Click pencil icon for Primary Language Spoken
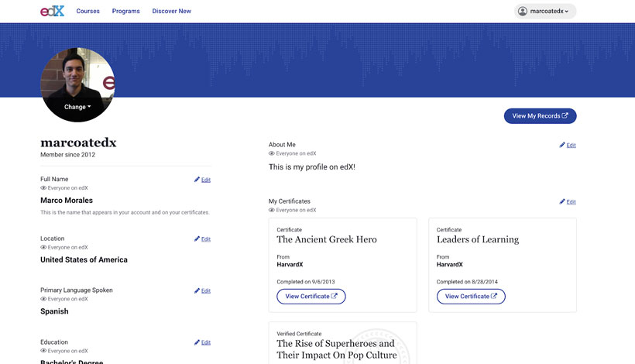Screen dimensions: 635x364 click(x=197, y=291)
